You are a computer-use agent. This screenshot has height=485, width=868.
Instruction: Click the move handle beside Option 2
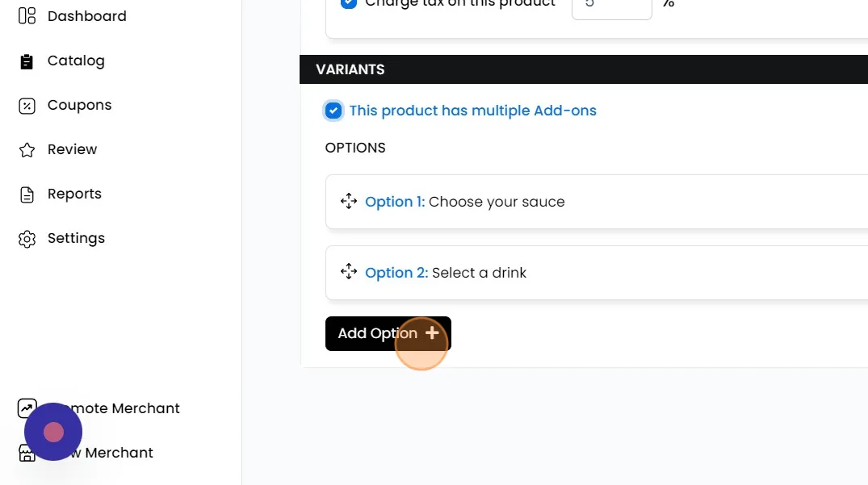349,272
